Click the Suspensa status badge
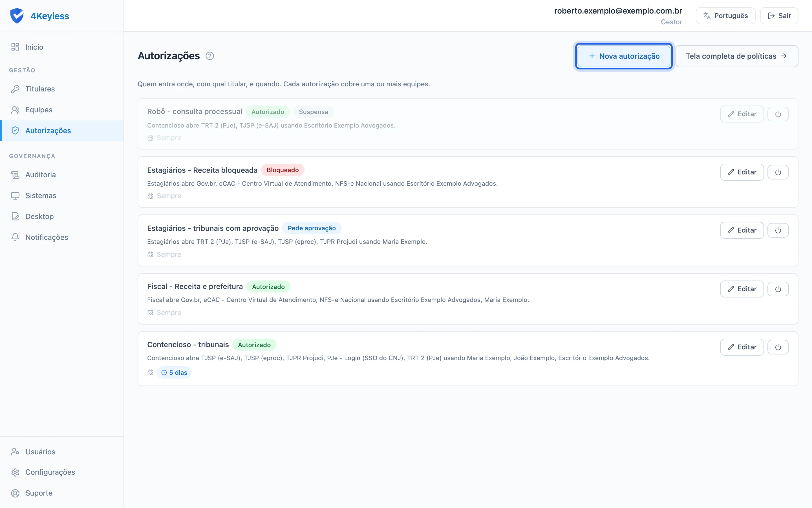 (x=314, y=112)
